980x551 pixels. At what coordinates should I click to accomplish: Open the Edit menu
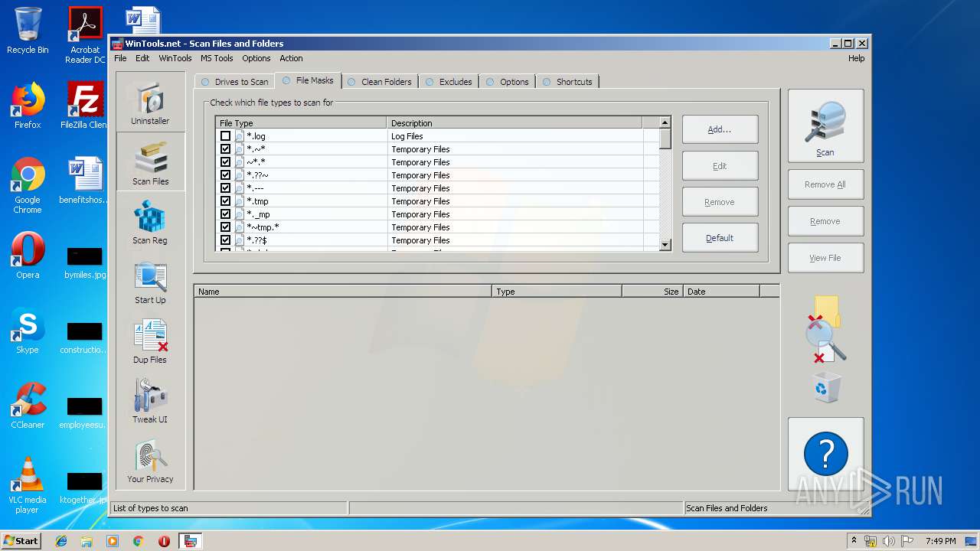(142, 58)
